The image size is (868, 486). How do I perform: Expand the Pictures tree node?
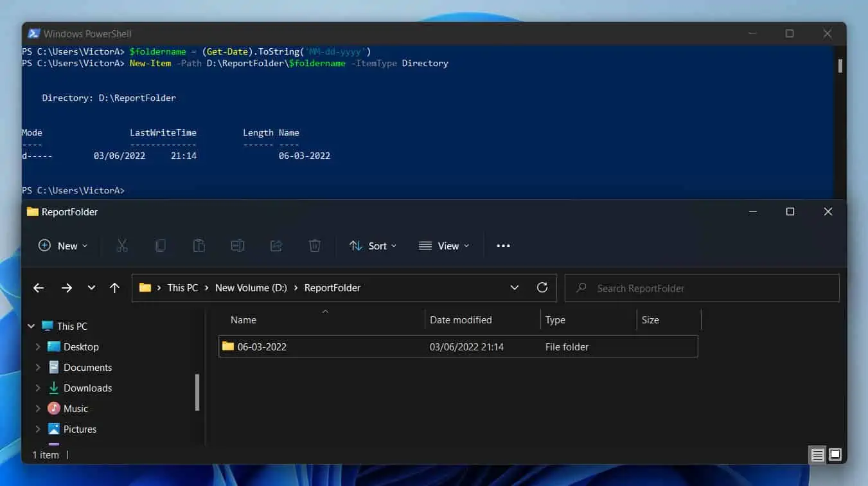[x=38, y=429]
